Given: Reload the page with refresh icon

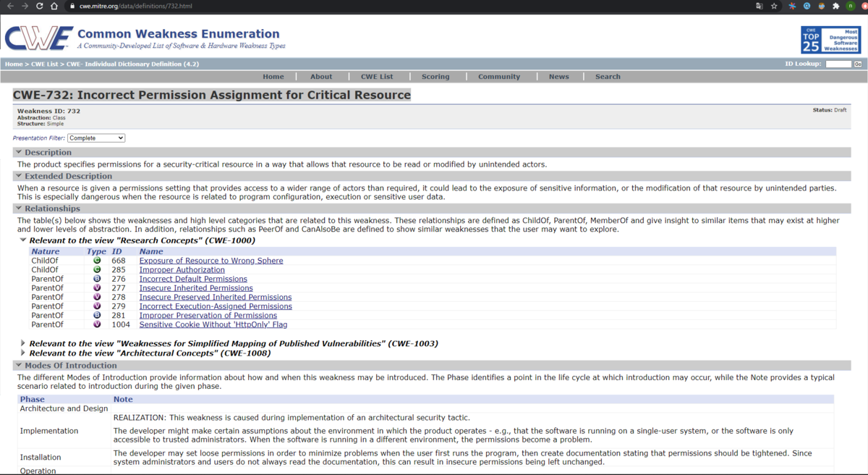Looking at the screenshot, I should 40,6.
